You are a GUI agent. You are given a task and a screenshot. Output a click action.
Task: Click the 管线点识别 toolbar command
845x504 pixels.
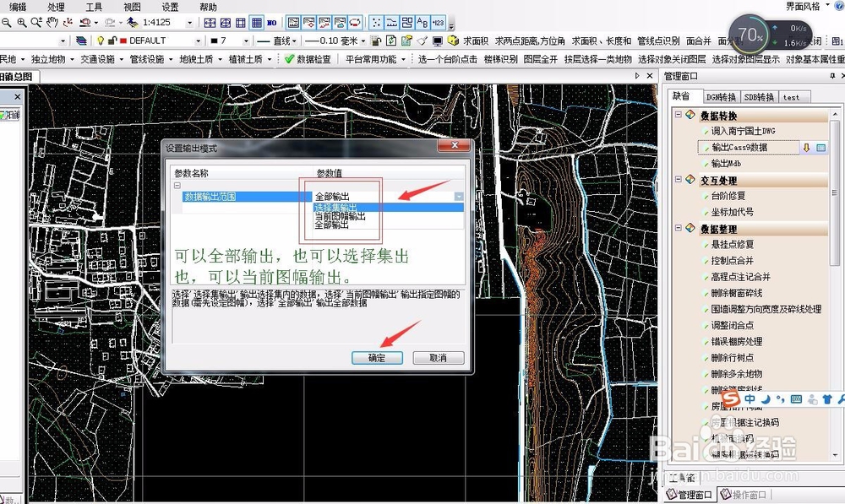coord(658,41)
